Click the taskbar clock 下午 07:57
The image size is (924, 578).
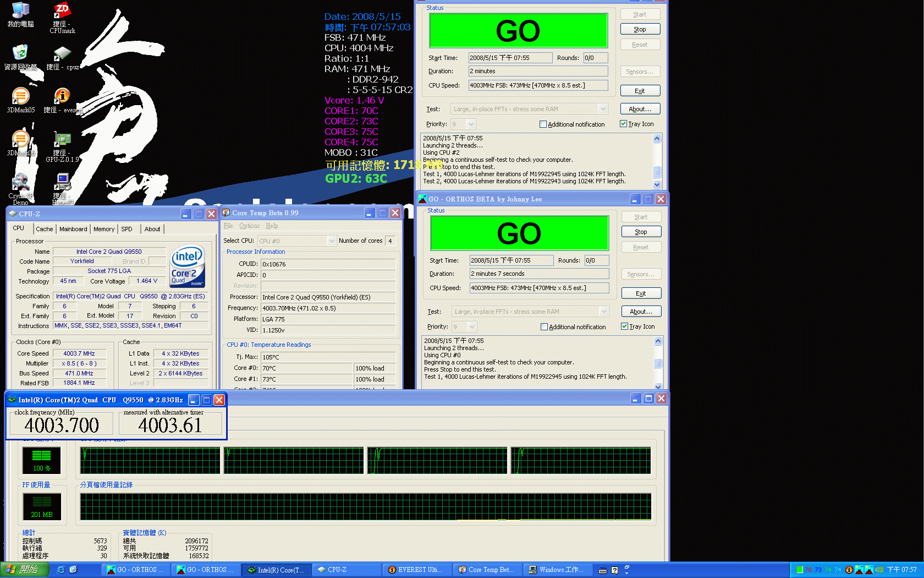pos(902,570)
